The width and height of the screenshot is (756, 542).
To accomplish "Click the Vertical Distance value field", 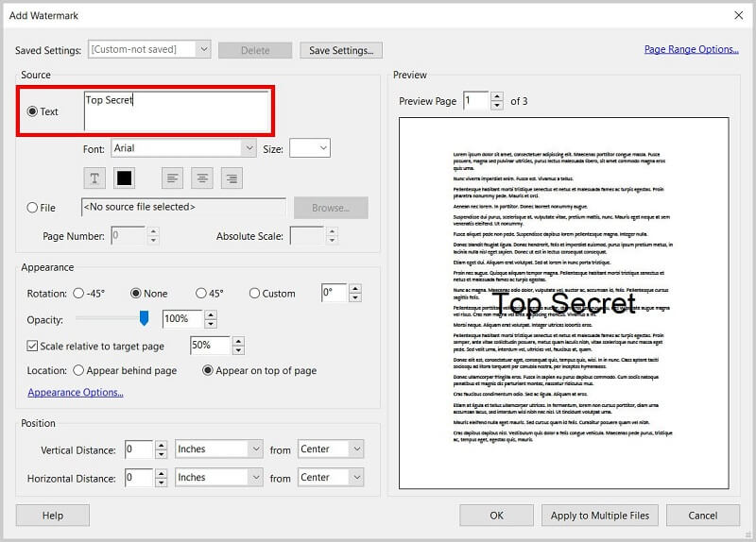I will click(139, 449).
